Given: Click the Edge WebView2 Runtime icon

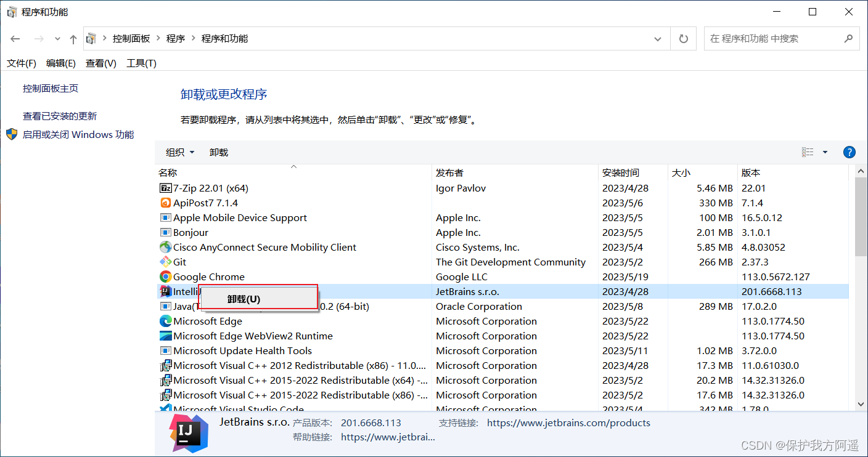Looking at the screenshot, I should click(165, 336).
